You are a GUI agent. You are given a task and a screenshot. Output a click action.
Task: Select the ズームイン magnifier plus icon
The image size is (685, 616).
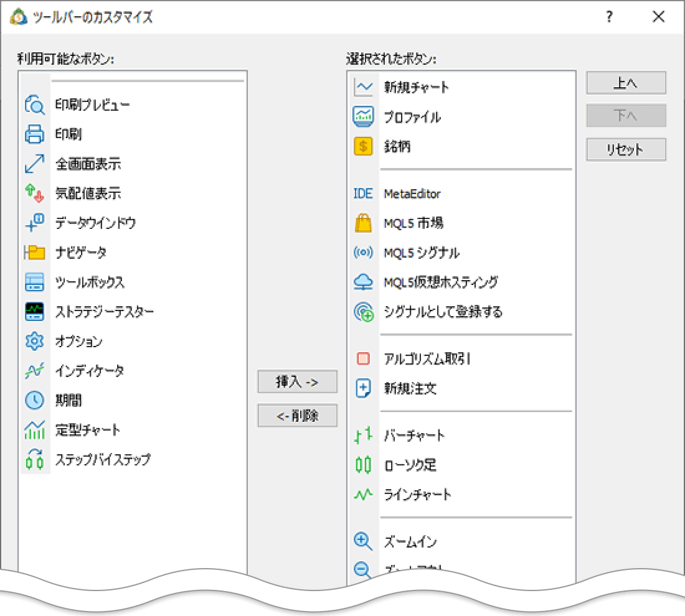pos(363,541)
